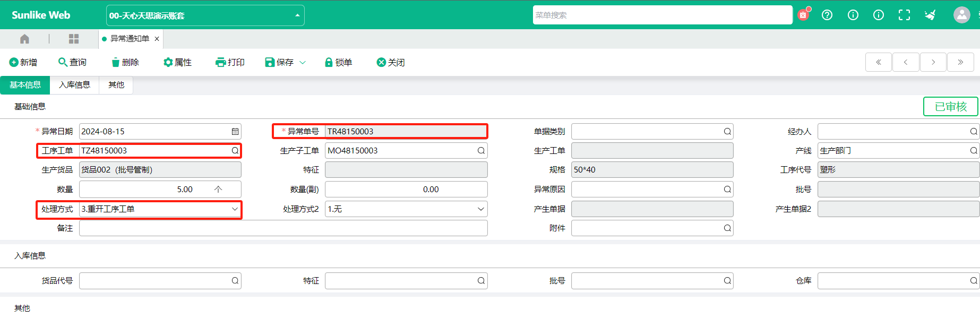Expand the 保存 dropdown arrow
The image size is (980, 318).
(x=303, y=63)
